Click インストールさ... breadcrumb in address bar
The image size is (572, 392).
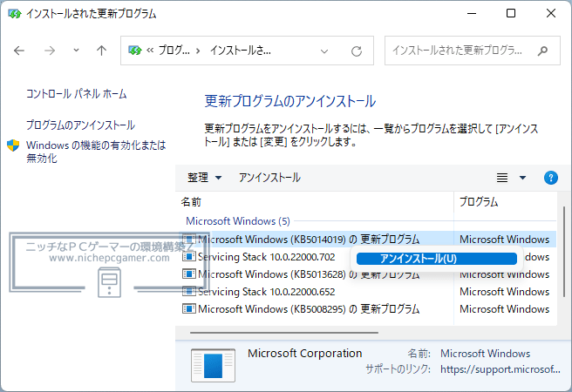coord(241,51)
